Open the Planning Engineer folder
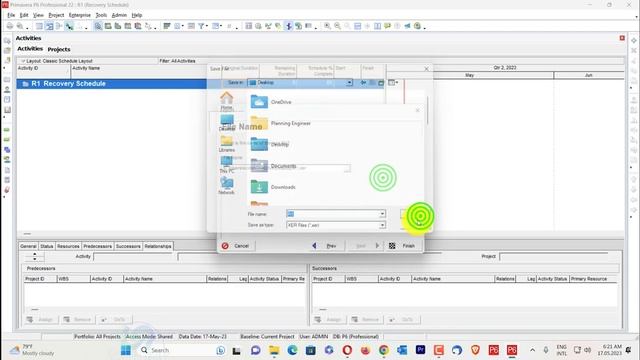640x360 pixels. pyautogui.click(x=281, y=123)
